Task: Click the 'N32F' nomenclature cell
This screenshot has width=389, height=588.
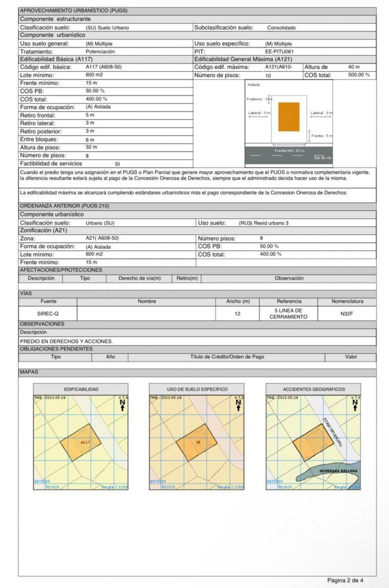Action: 347,313
